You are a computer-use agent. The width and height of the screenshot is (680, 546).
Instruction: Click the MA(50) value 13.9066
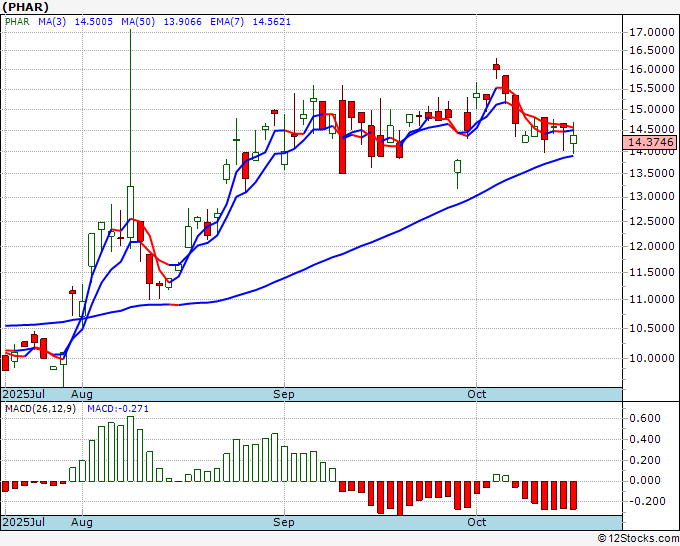(x=183, y=22)
